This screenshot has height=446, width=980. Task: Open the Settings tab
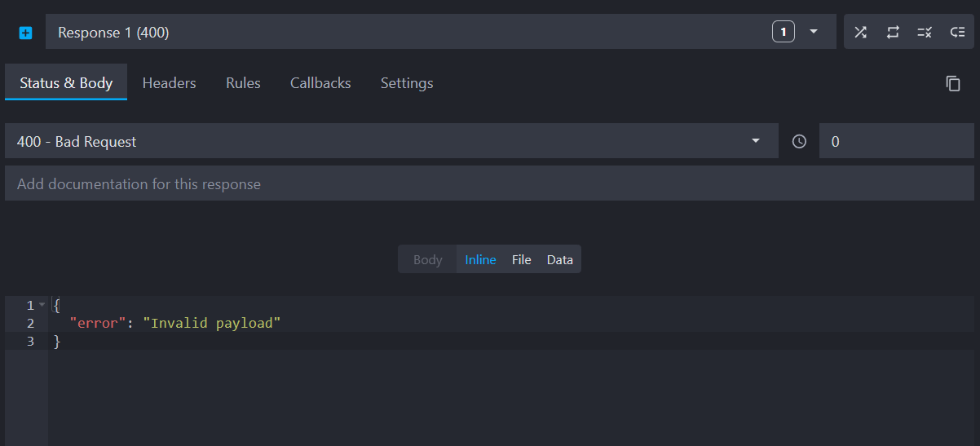click(x=407, y=83)
